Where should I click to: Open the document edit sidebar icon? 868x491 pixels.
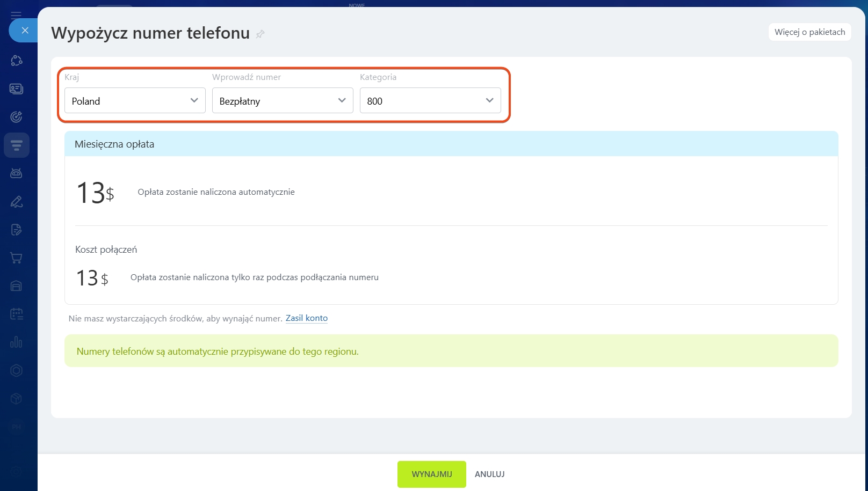17,230
